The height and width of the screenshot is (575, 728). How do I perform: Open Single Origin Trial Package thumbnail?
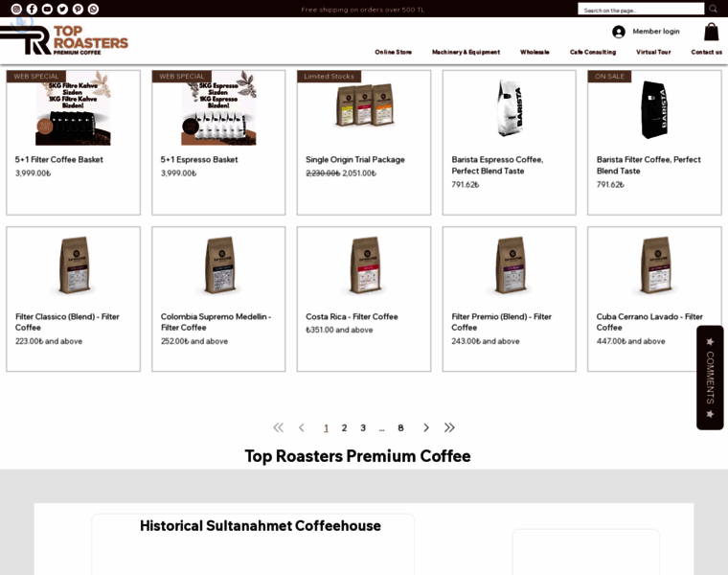tap(365, 108)
